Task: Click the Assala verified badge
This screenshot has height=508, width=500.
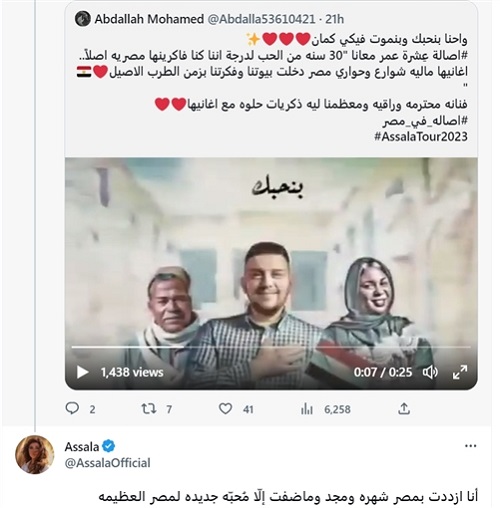Action: coord(109,446)
